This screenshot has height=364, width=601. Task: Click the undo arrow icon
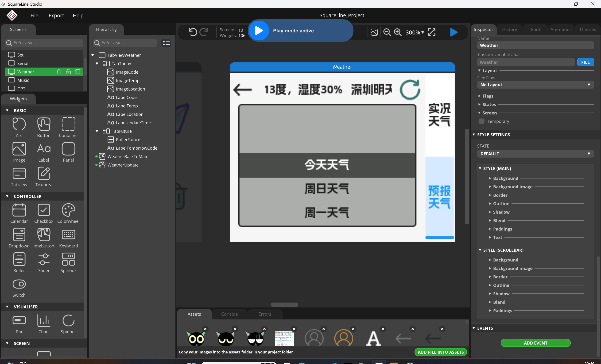pyautogui.click(x=193, y=32)
